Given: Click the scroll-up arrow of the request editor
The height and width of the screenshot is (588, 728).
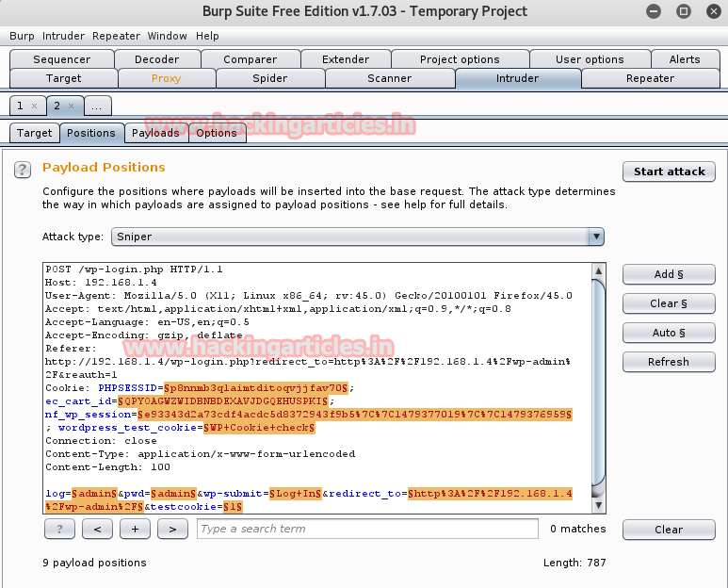Looking at the screenshot, I should (598, 270).
